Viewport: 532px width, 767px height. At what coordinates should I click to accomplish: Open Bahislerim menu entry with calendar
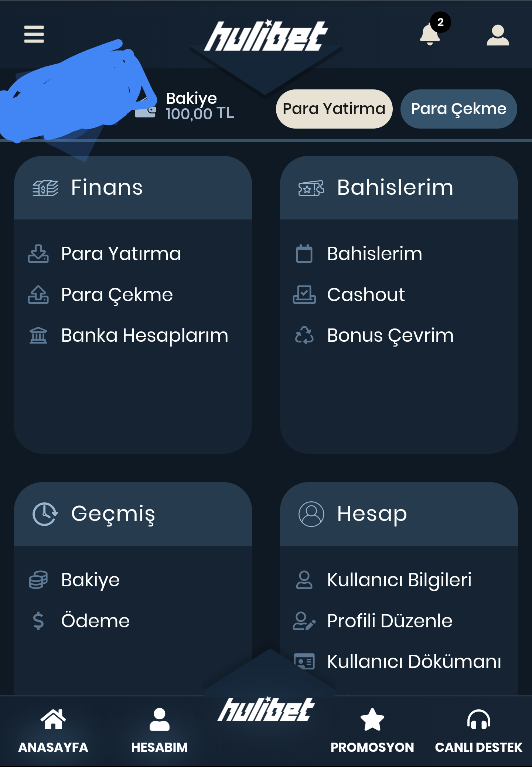pyautogui.click(x=374, y=254)
